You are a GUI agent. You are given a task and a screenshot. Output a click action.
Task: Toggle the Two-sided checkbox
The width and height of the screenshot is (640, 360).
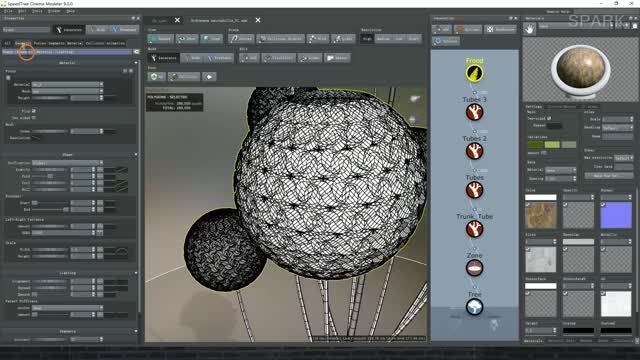(549, 118)
